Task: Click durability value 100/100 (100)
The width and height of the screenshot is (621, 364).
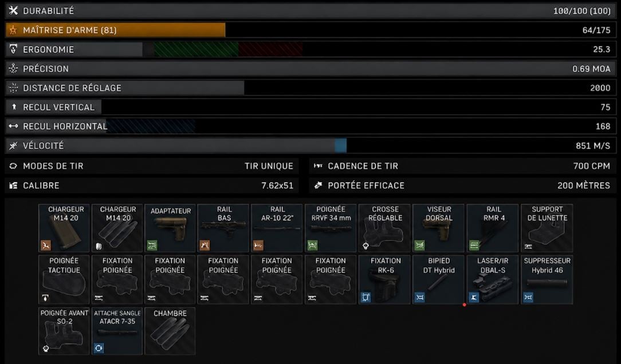Action: coord(582,11)
